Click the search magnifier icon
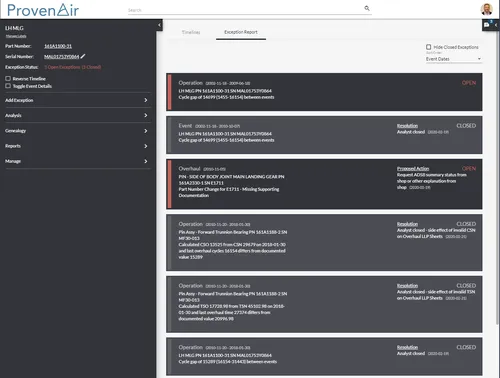500x378 pixels. pos(367,8)
